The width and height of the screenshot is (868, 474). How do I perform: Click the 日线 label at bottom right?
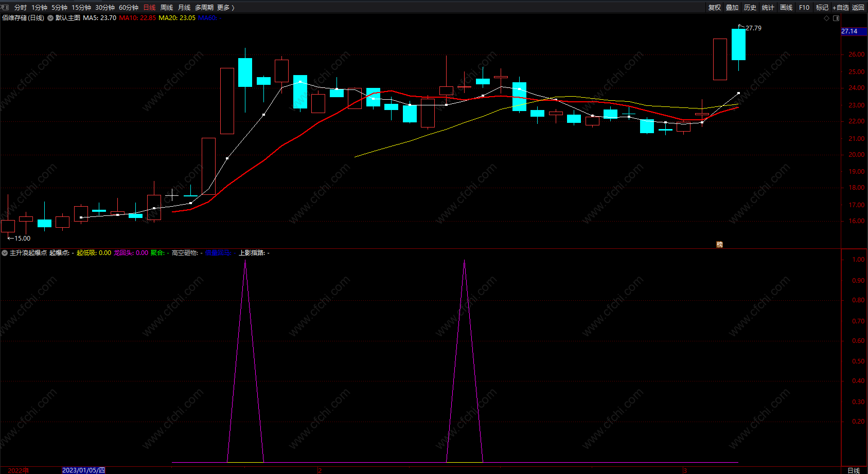pos(854,470)
